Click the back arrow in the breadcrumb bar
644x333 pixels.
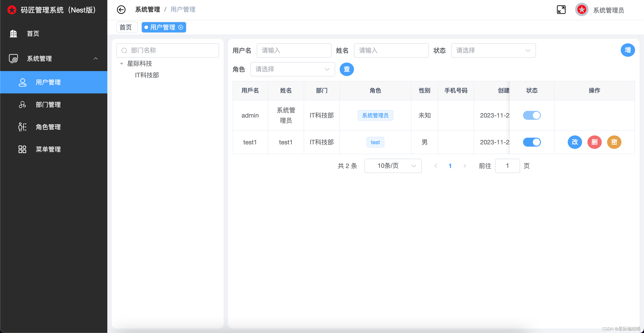(121, 9)
